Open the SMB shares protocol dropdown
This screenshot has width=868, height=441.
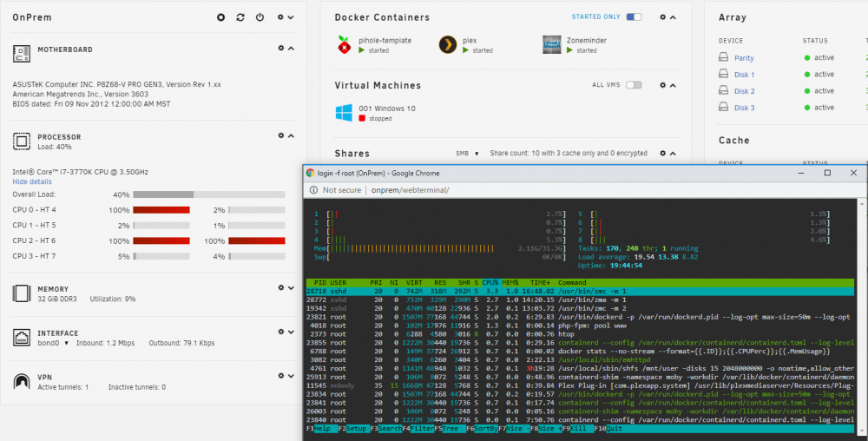tap(467, 154)
